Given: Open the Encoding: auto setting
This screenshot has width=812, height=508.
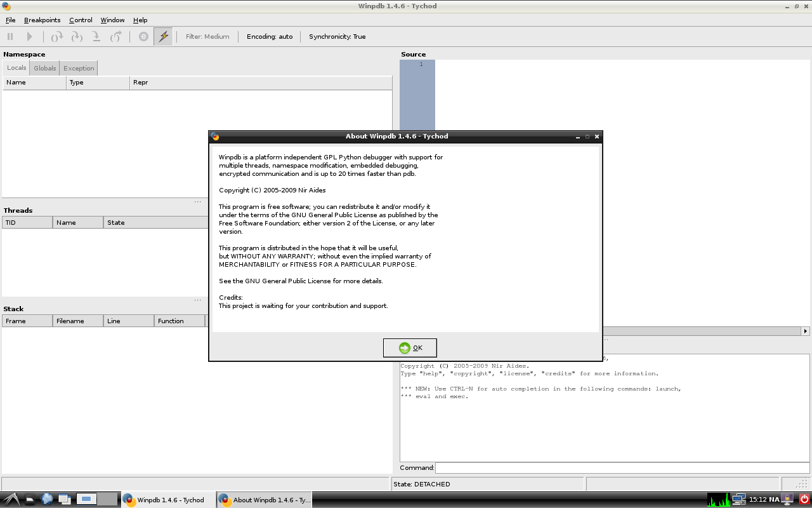Looking at the screenshot, I should 270,37.
